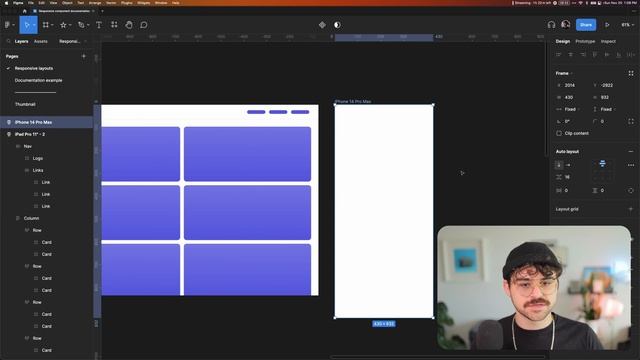The image size is (640, 360).
Task: Click the Align left icon
Action: 558,54
